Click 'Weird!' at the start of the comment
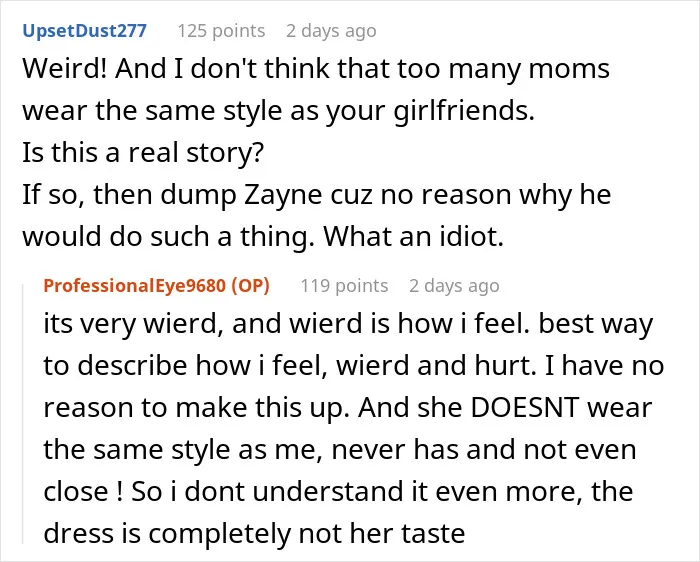 65,69
